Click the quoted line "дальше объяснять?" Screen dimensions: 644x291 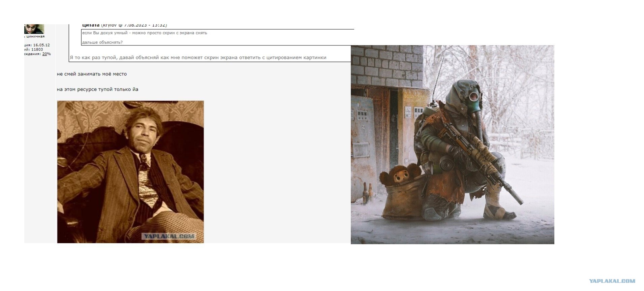coord(102,42)
